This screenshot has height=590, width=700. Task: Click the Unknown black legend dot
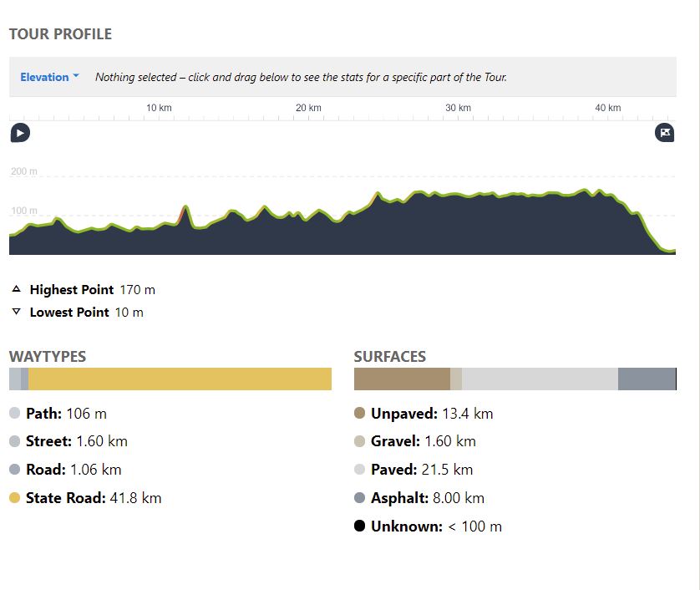pyautogui.click(x=359, y=526)
